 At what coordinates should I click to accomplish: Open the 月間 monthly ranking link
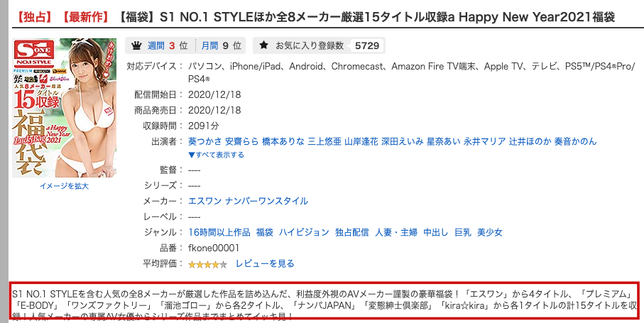tap(209, 45)
